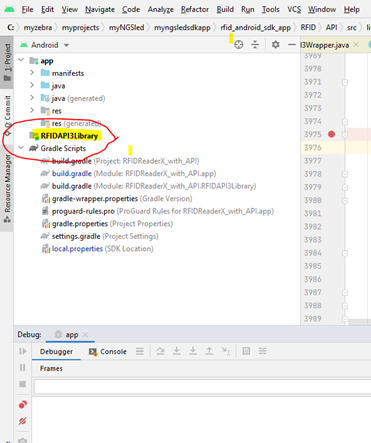Open Project panel settings gear
371x443 pixels.
(x=275, y=44)
